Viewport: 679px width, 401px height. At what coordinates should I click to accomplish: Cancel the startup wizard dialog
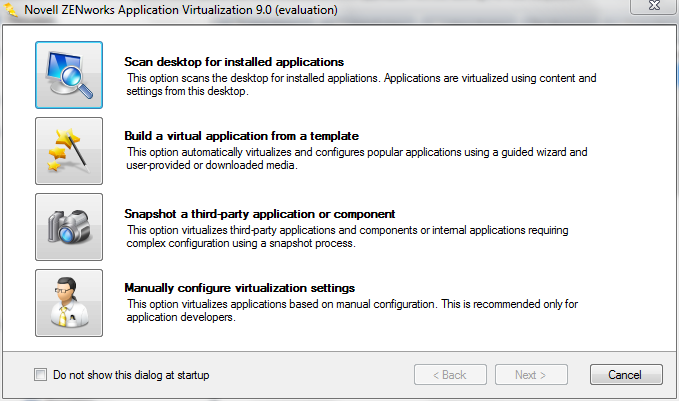(626, 375)
